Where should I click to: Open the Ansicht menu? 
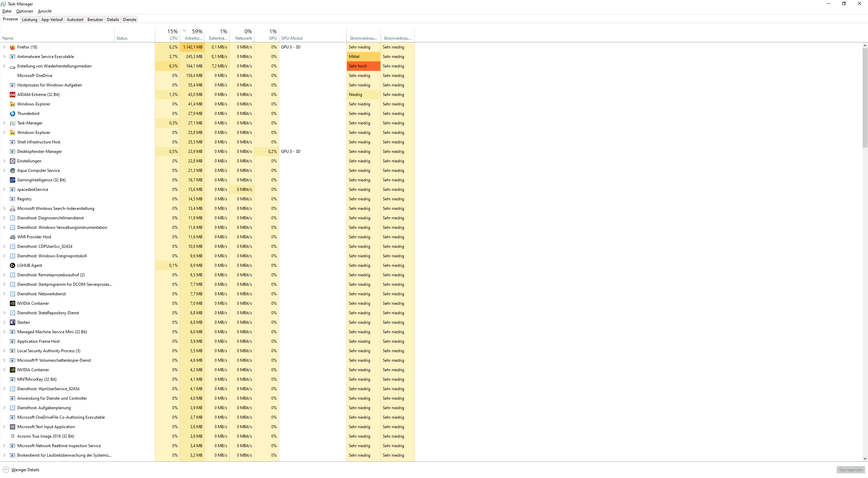pos(45,11)
